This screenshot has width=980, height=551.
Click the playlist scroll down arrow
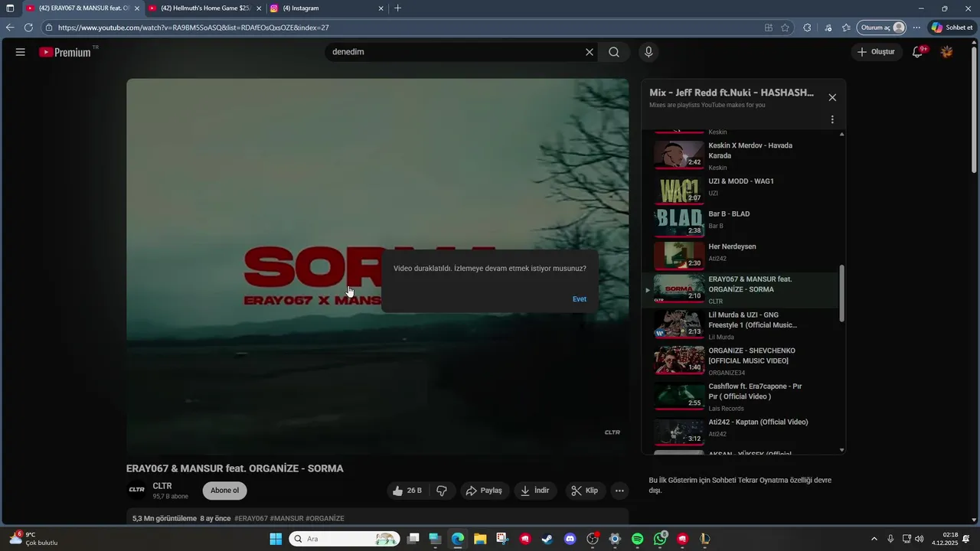point(842,450)
